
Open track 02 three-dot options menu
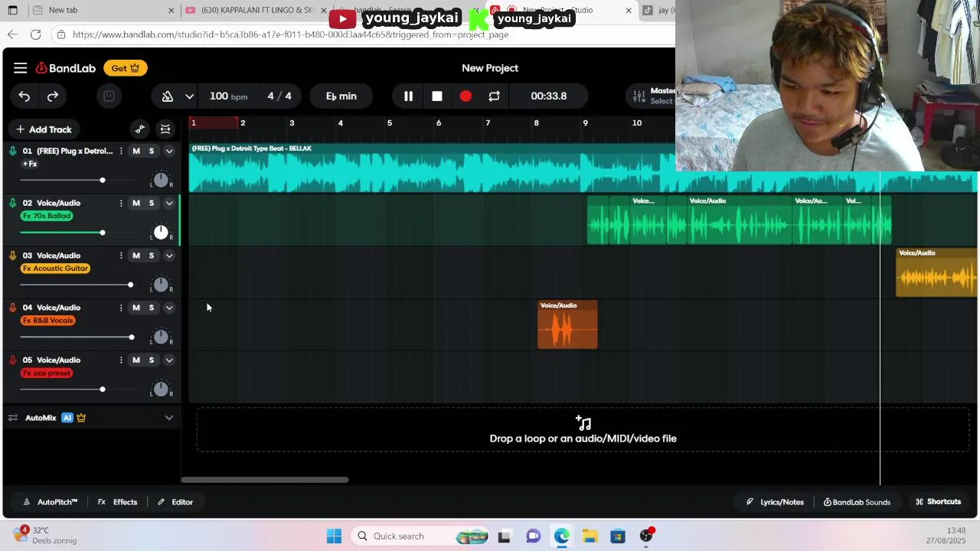(121, 204)
